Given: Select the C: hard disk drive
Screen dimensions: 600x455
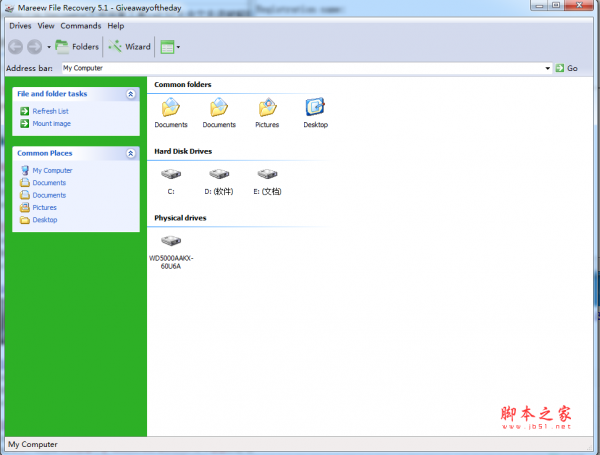Looking at the screenshot, I should [171, 181].
